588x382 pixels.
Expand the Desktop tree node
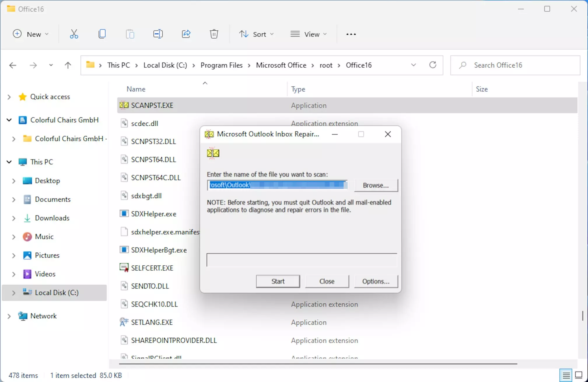pos(14,181)
